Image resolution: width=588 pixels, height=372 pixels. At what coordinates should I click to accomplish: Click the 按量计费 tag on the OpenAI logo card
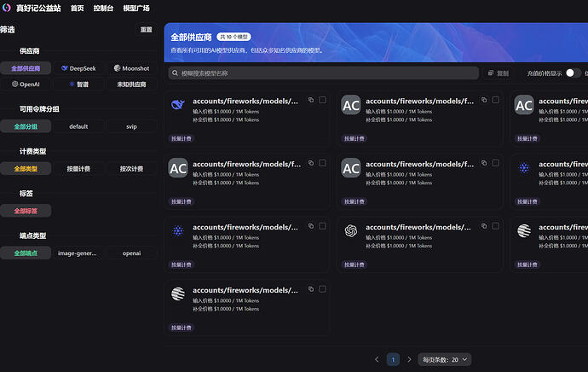coord(354,264)
